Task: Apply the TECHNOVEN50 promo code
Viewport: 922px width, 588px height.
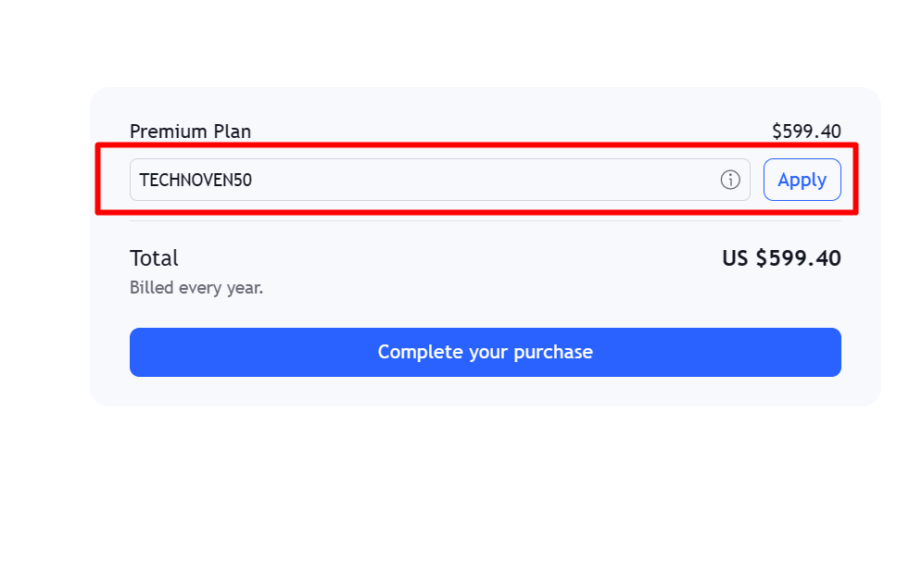Action: (802, 180)
